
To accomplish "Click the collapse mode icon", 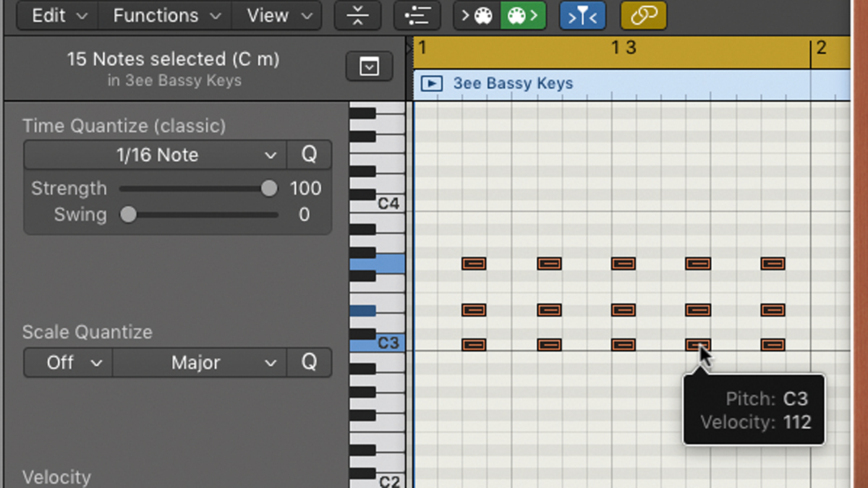I will 357,15.
